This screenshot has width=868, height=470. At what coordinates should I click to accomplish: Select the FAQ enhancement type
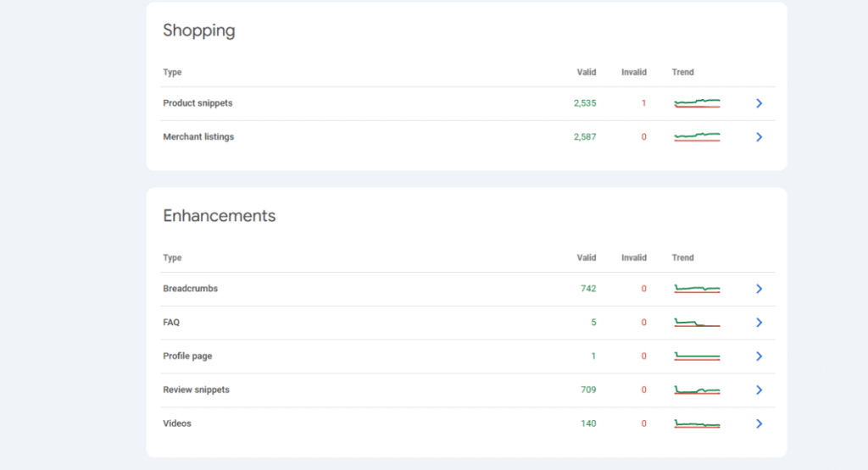(171, 323)
